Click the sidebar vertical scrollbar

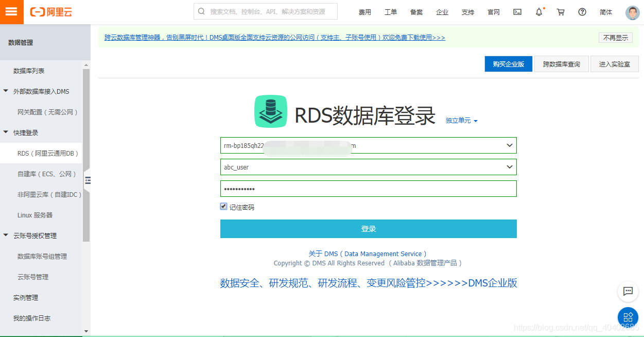(86, 155)
